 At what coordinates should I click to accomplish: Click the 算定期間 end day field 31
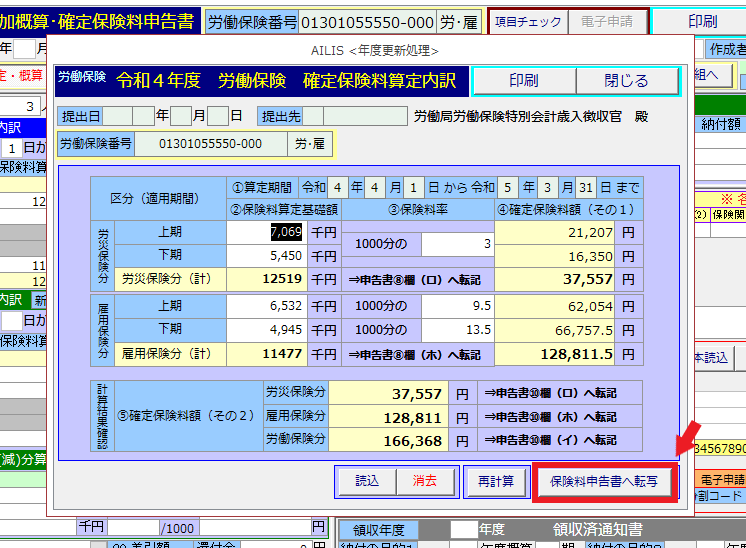(x=586, y=187)
